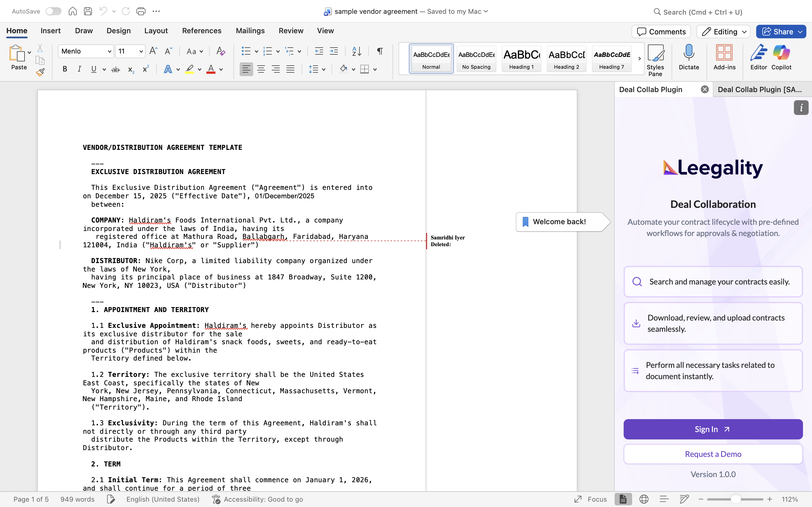Click the Sign In button
This screenshot has width=812, height=507.
(x=713, y=429)
